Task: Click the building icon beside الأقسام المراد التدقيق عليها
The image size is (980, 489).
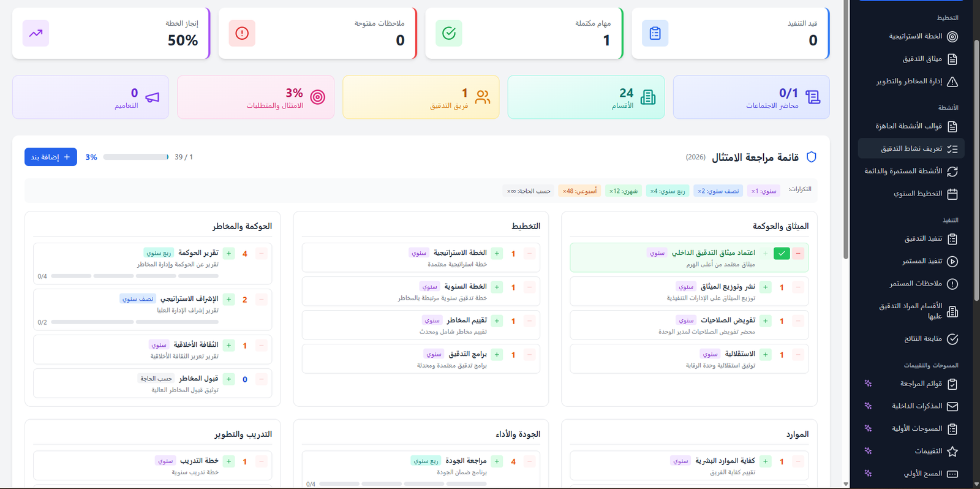Action: [x=952, y=312]
